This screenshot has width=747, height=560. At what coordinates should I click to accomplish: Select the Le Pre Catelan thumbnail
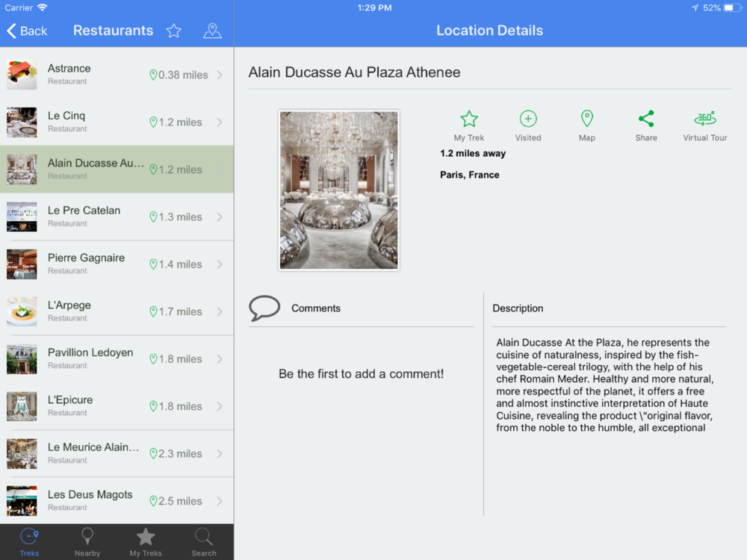coord(22,217)
